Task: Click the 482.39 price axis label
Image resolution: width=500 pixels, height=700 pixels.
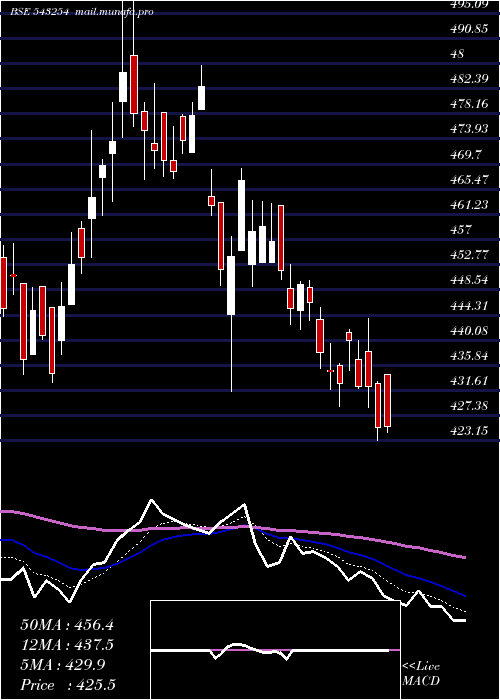Action: (469, 79)
